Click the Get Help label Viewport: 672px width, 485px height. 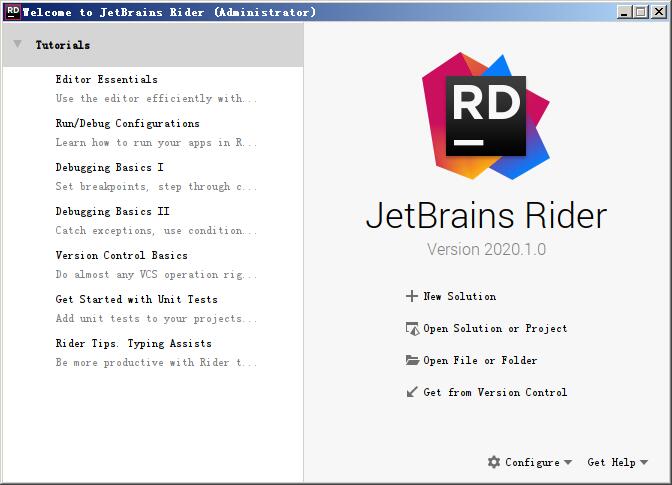pyautogui.click(x=612, y=462)
